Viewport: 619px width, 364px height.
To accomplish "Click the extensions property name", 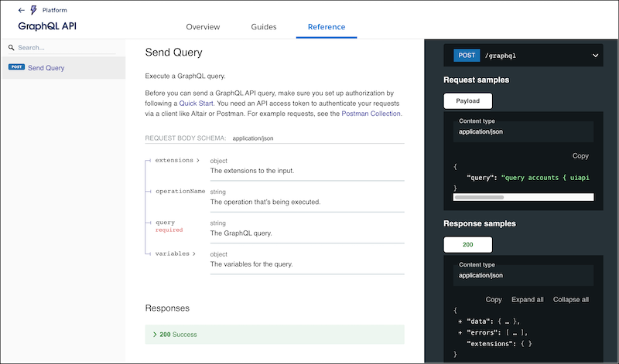I will 174,160.
